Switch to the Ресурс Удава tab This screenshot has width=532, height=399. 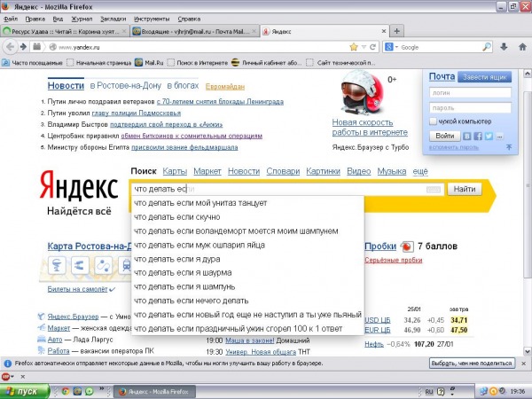pos(65,31)
